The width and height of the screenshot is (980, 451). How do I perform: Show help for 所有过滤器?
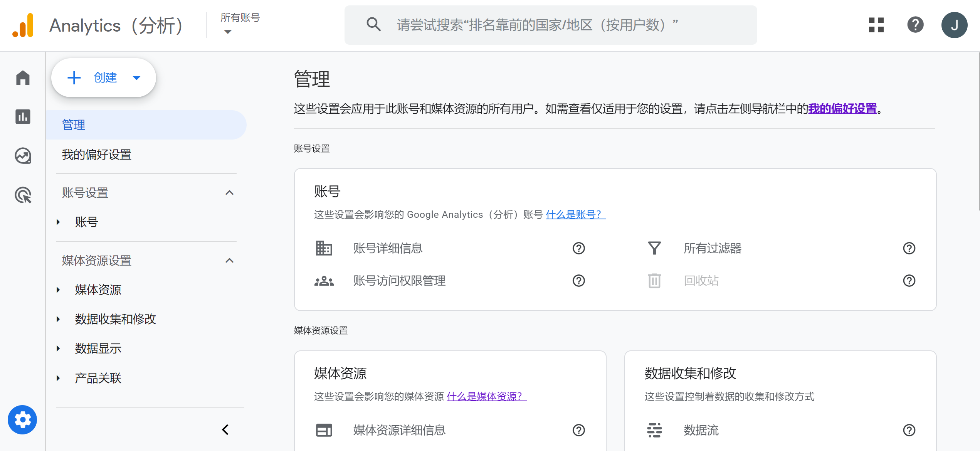909,248
